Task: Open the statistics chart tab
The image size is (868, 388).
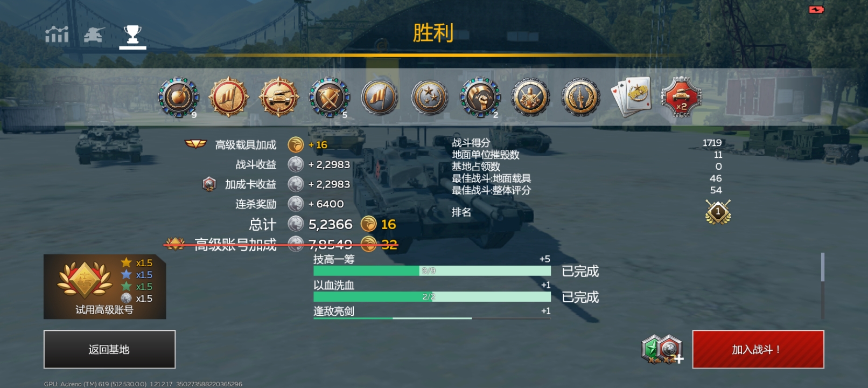Action: pos(57,34)
